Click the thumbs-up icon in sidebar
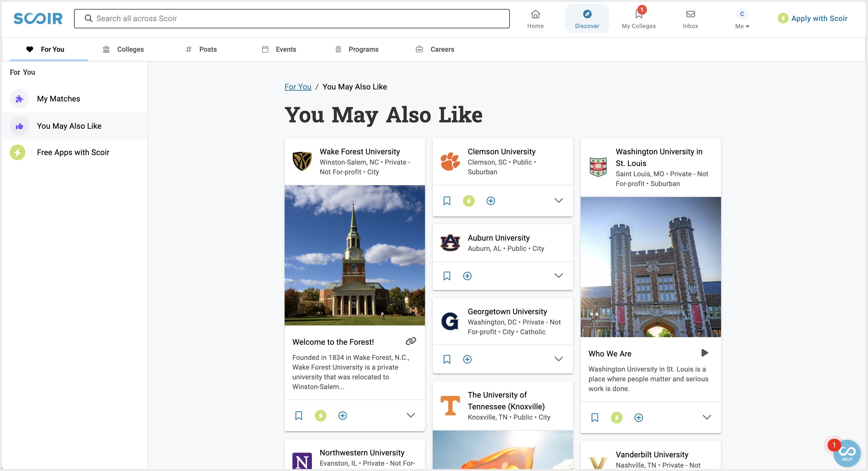The height and width of the screenshot is (471, 868). coord(19,126)
